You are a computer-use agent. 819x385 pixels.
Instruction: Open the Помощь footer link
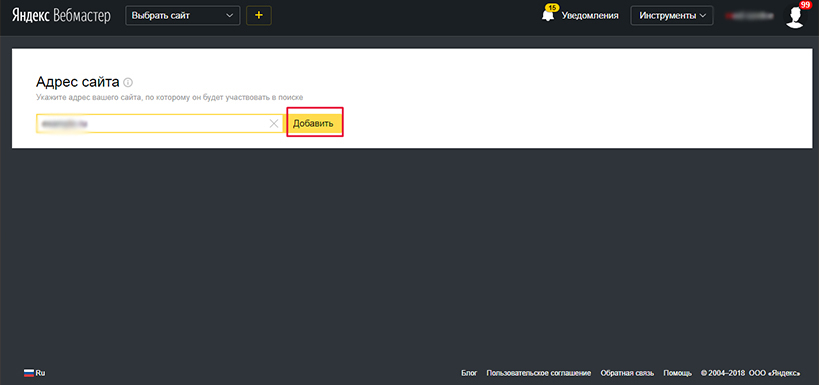pyautogui.click(x=677, y=373)
